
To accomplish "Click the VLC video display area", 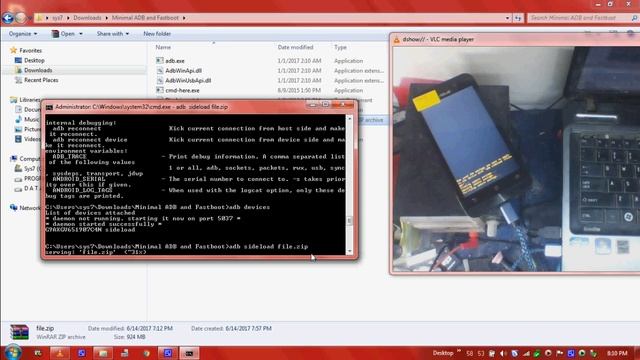I will click(516, 159).
